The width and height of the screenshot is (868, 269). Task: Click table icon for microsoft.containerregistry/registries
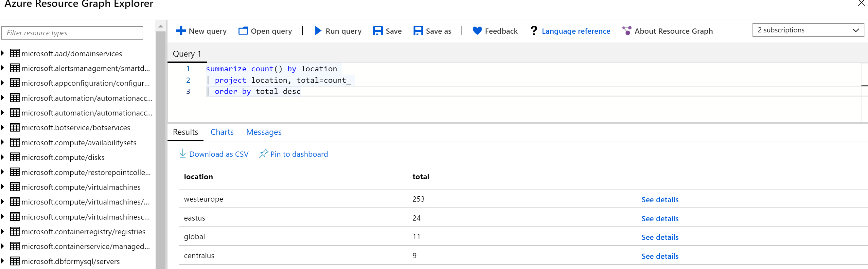pos(15,231)
